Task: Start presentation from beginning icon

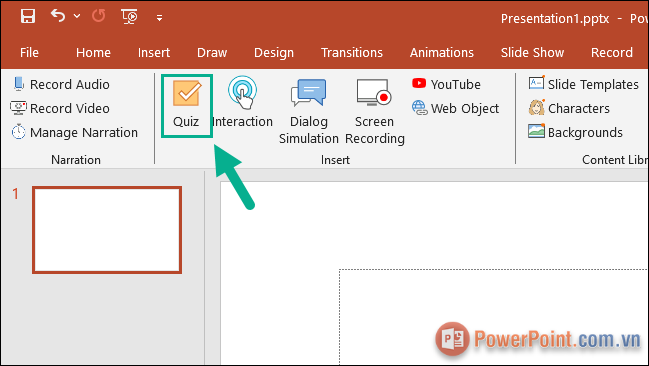Action: pos(129,17)
